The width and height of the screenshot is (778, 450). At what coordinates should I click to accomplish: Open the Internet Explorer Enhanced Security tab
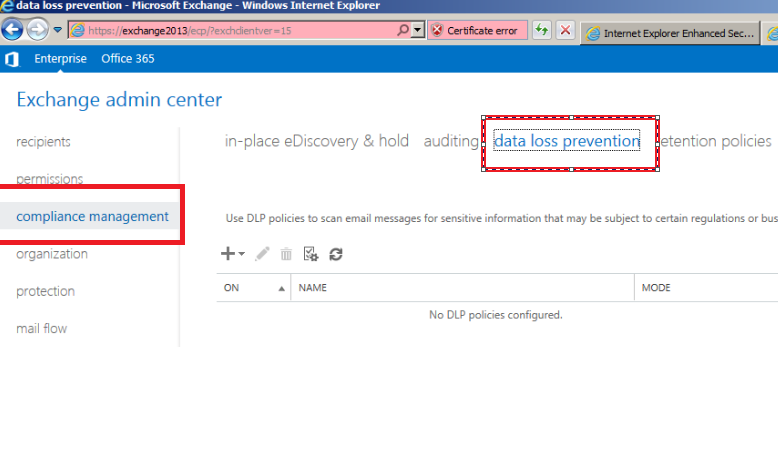[x=672, y=32]
